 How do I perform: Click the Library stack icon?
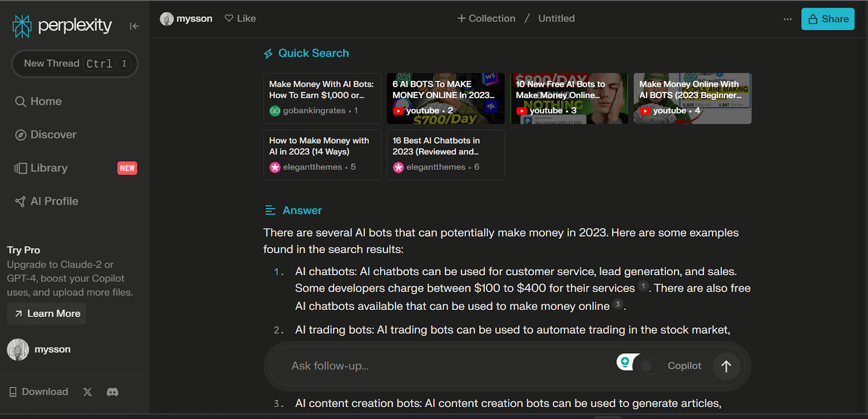[21, 168]
